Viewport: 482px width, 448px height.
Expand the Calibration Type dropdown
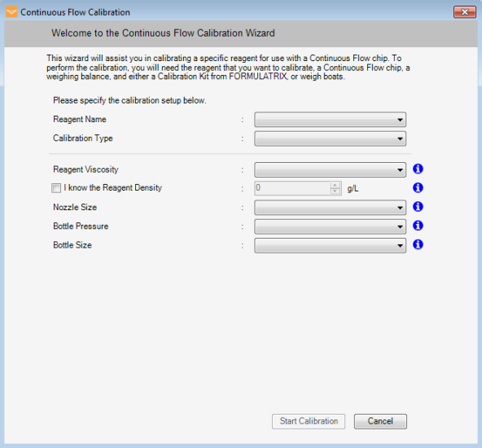330,138
